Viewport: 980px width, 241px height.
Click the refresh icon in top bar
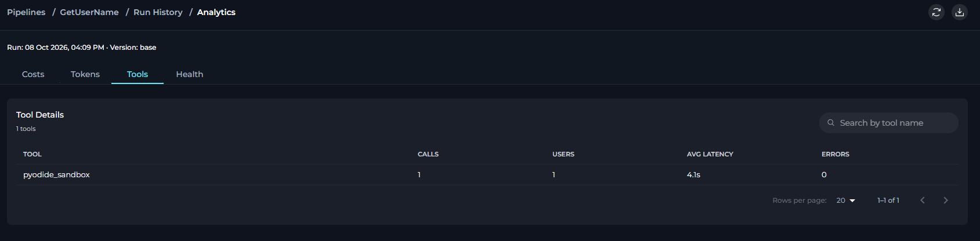tap(936, 12)
